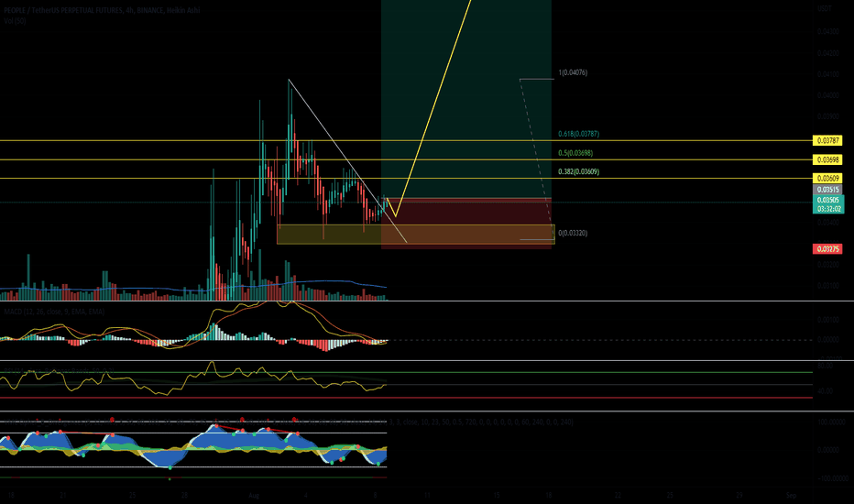Screen dimensions: 854x504
Task: Click the 03:32:02 candle countdown timer
Action: (827, 209)
